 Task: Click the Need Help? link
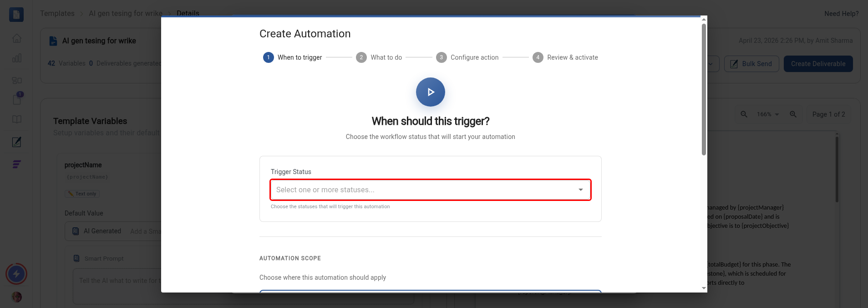pos(842,14)
